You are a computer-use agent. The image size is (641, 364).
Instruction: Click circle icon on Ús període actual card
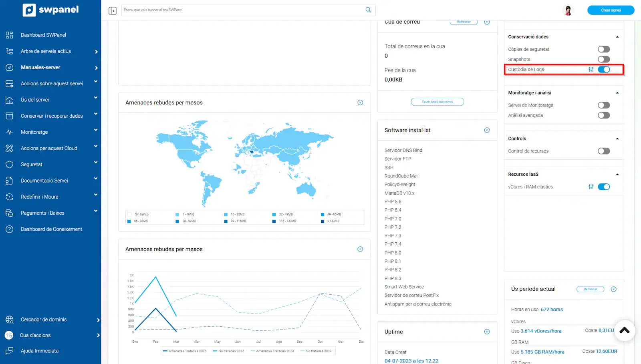point(613,289)
